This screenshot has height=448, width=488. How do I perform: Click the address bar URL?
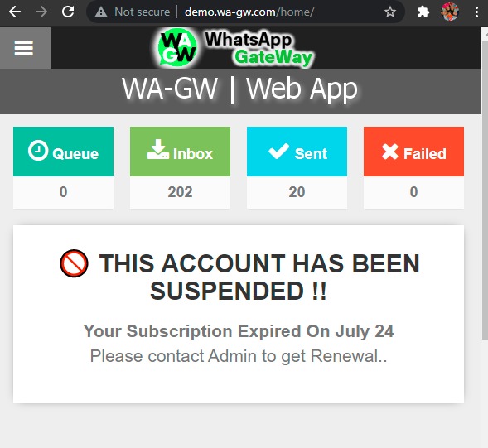249,12
